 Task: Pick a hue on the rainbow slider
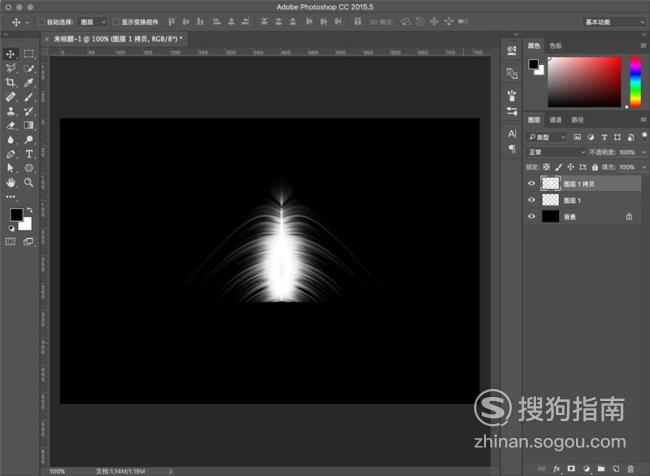pos(635,82)
